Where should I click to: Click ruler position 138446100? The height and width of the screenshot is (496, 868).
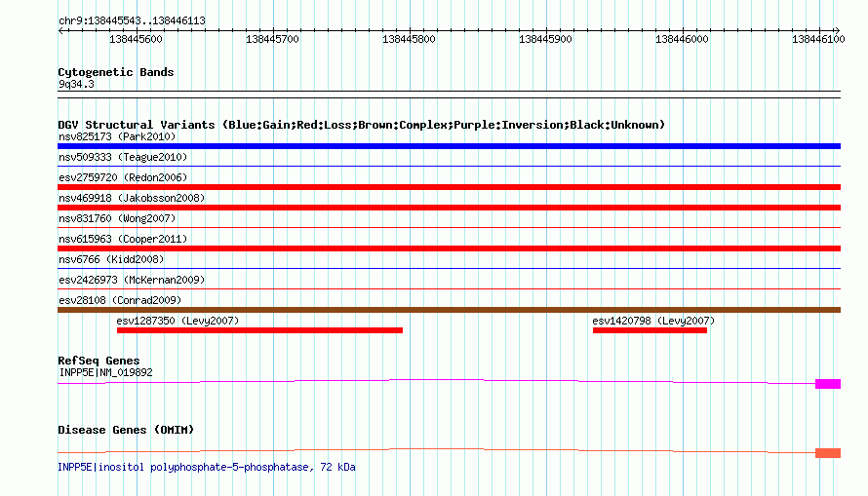(x=818, y=39)
